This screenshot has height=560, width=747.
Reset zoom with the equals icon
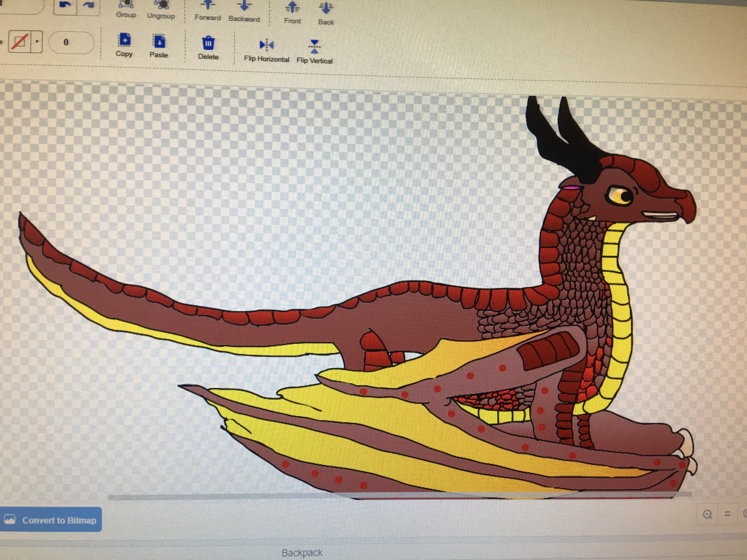pyautogui.click(x=727, y=513)
